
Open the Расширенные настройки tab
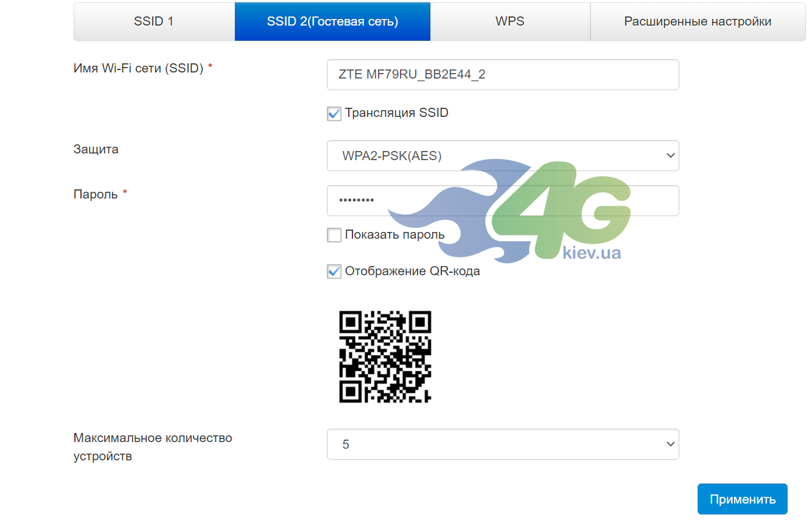pos(698,21)
